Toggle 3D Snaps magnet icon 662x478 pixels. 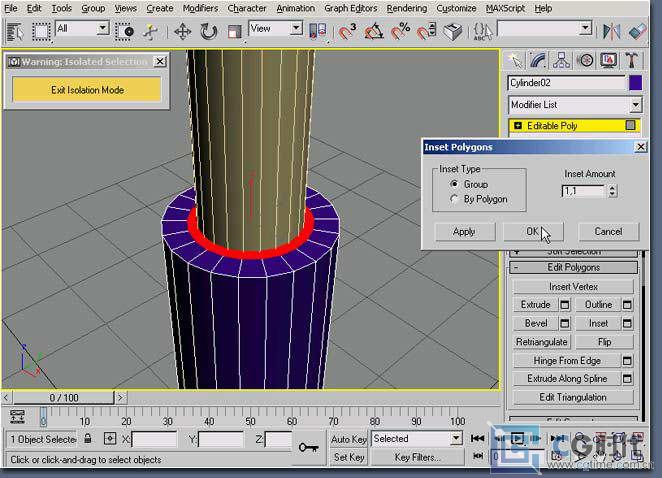click(347, 32)
